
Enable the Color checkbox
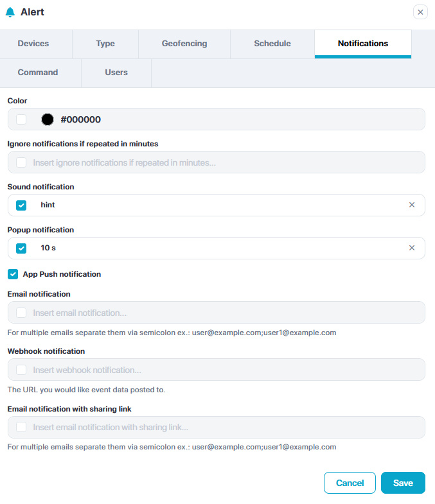22,119
